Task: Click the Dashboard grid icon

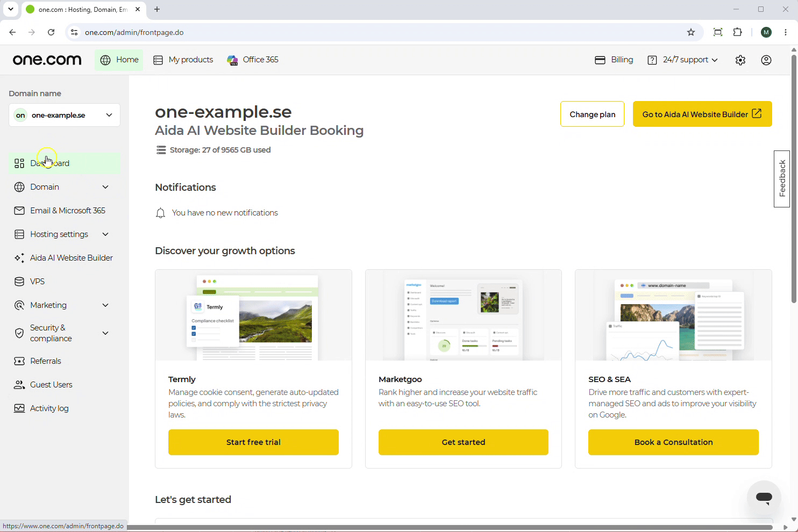Action: tap(19, 163)
